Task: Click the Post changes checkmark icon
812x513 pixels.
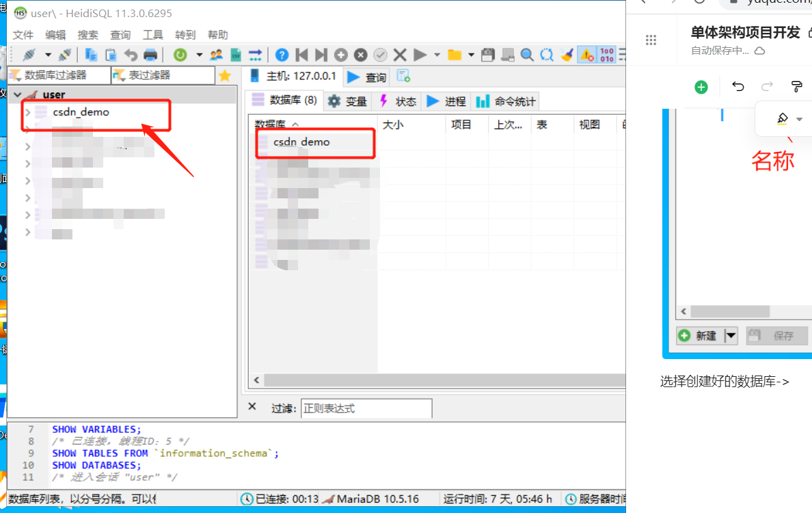Action: [380, 55]
